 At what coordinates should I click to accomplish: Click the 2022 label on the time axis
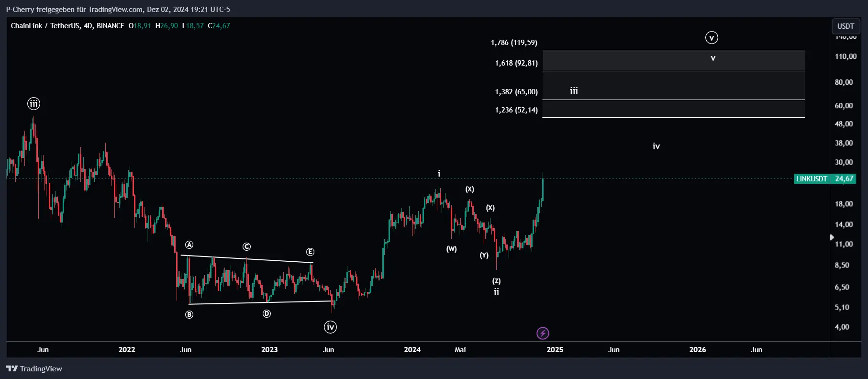tap(127, 350)
